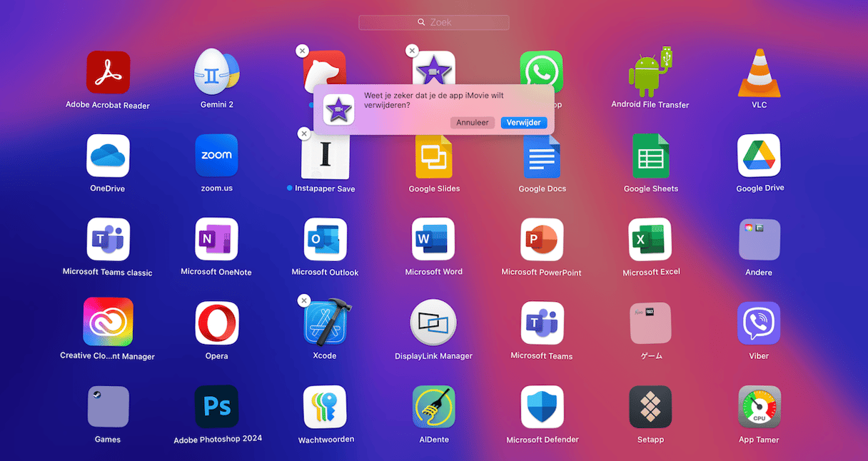
Task: Open Microsoft OneNote
Action: (x=216, y=239)
